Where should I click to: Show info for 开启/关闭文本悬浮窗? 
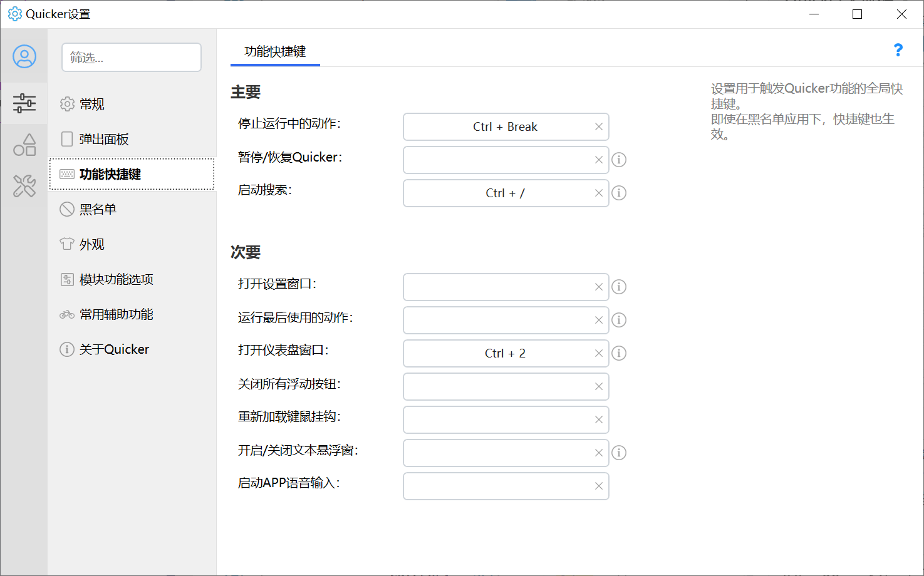pos(619,453)
